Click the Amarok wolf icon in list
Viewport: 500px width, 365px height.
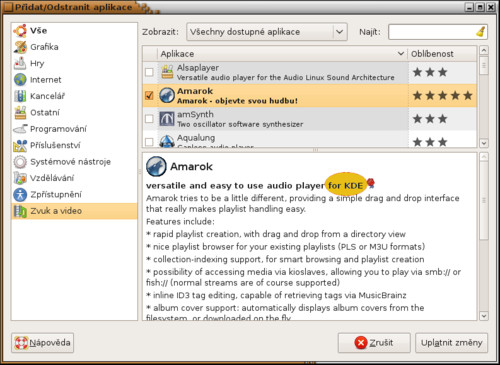pos(167,95)
